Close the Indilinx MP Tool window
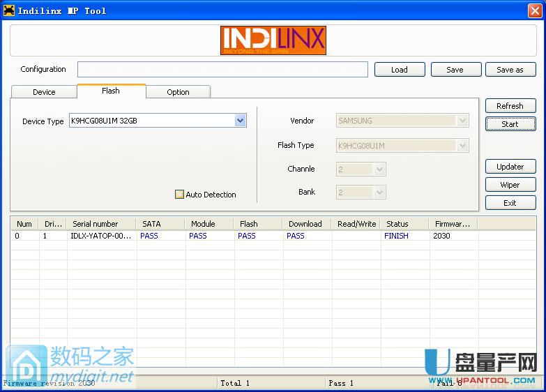546x392 pixels. [x=535, y=10]
